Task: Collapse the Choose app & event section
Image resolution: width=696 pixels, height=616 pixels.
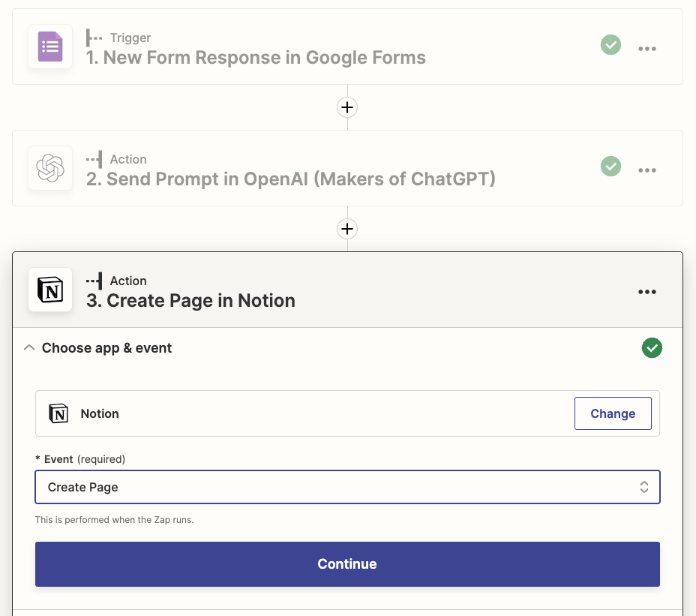Action: (29, 348)
